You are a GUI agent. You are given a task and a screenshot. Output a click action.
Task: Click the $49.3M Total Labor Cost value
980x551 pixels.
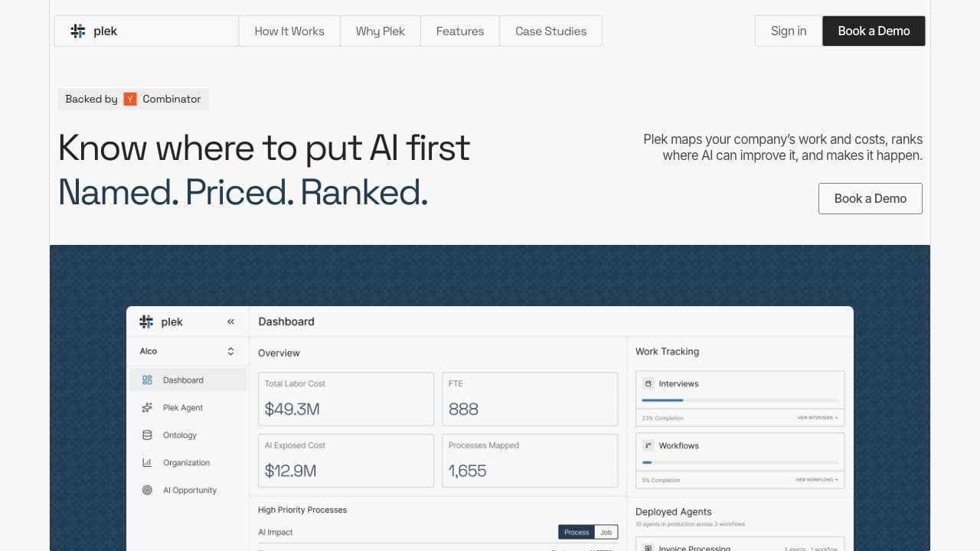tap(292, 409)
